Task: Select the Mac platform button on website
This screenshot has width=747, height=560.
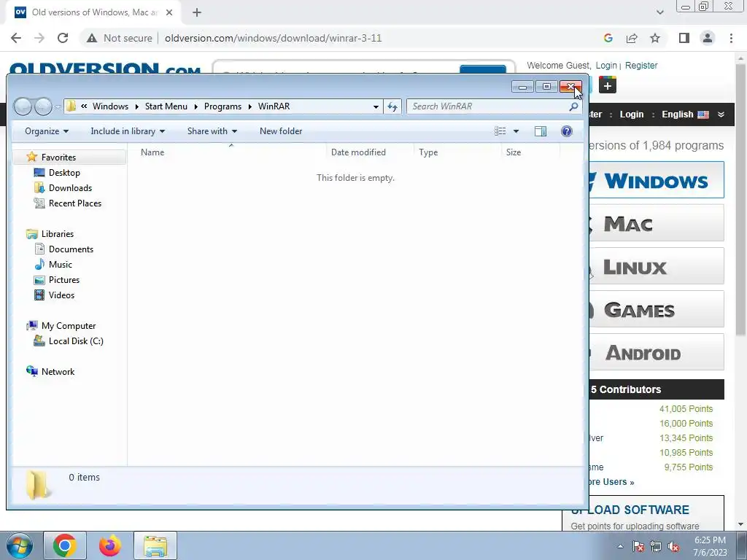Action: click(x=657, y=223)
